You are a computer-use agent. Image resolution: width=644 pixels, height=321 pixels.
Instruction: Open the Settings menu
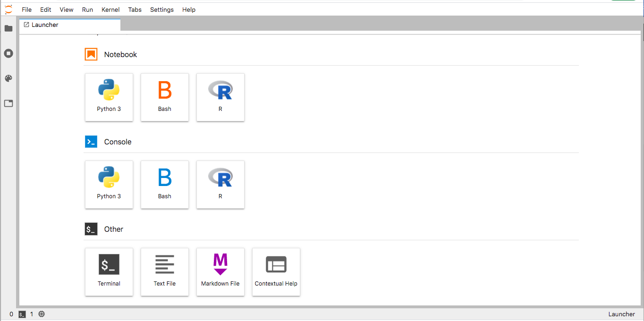[162, 9]
